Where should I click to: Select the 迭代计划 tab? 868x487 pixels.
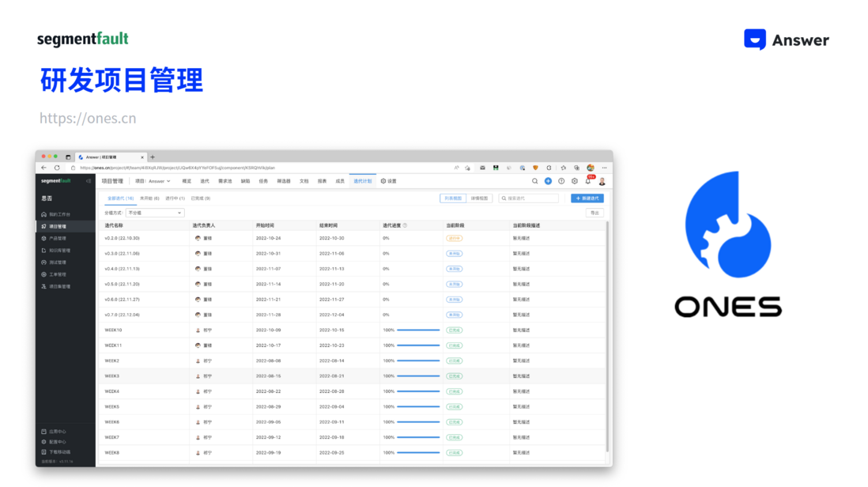(363, 181)
